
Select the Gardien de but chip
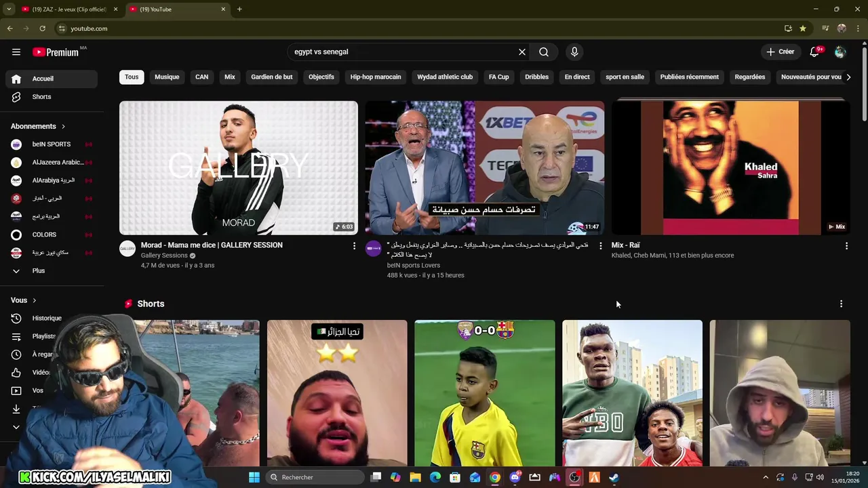pyautogui.click(x=272, y=77)
